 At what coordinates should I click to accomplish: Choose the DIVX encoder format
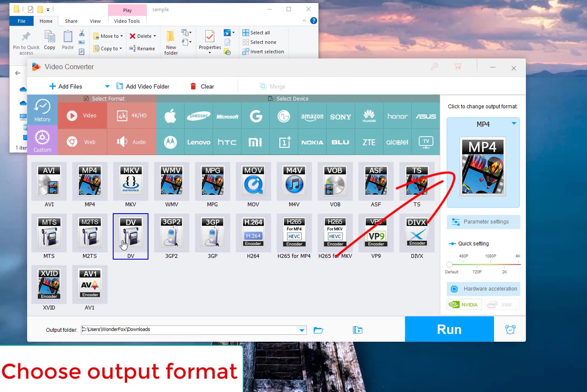(x=417, y=233)
